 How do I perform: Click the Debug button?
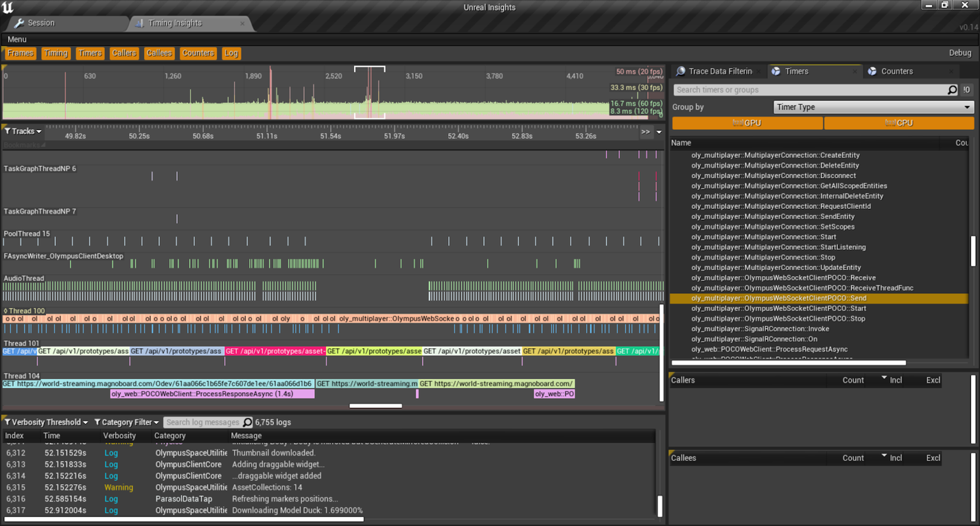click(x=960, y=53)
